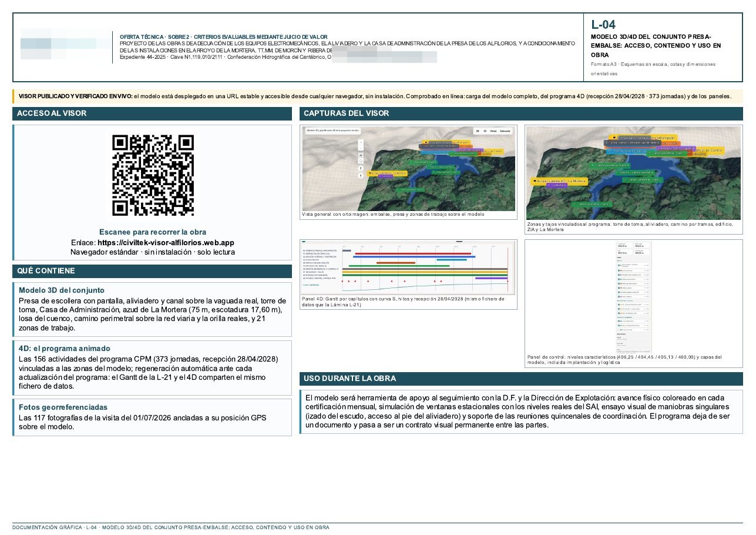Click the 3D button in the visor capture

pyautogui.click(x=485, y=131)
